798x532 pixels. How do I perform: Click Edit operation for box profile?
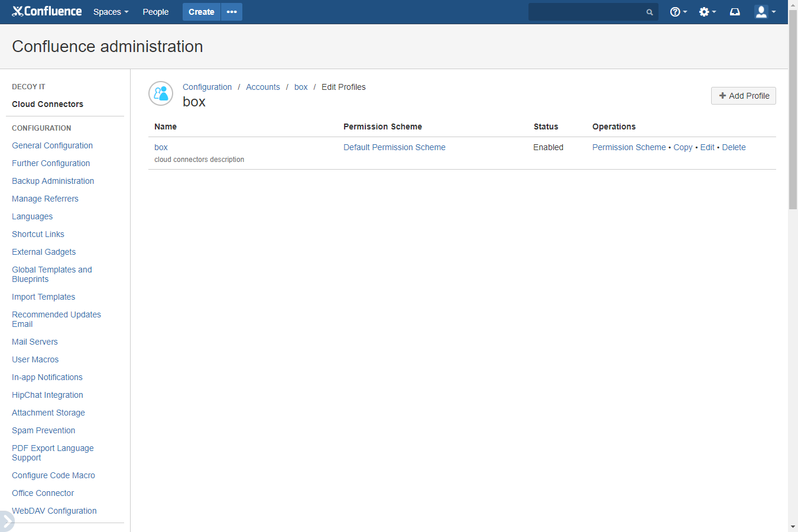707,147
